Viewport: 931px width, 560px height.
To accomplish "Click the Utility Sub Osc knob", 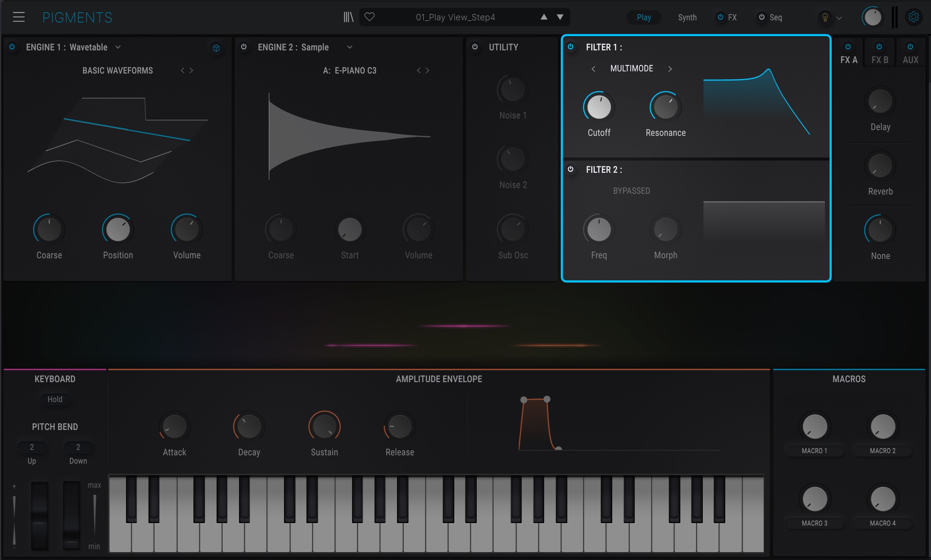I will coord(513,229).
